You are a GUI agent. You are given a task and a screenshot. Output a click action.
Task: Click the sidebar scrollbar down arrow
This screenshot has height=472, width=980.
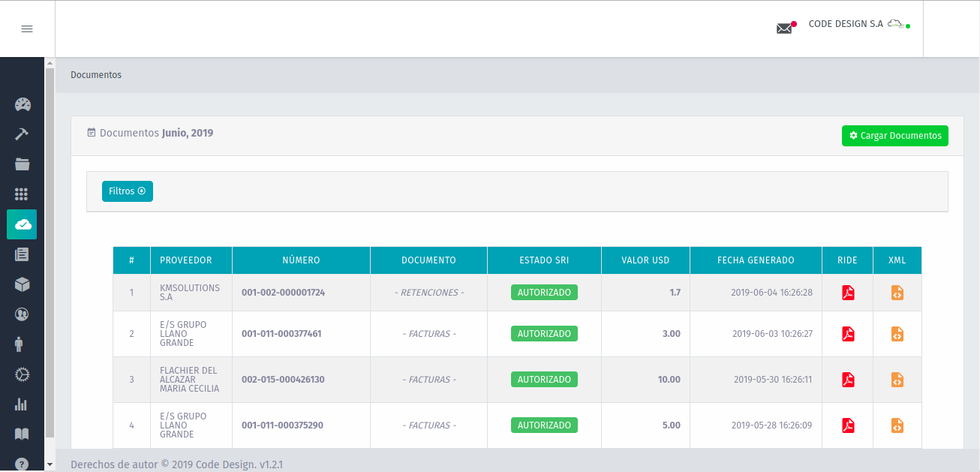(50, 465)
